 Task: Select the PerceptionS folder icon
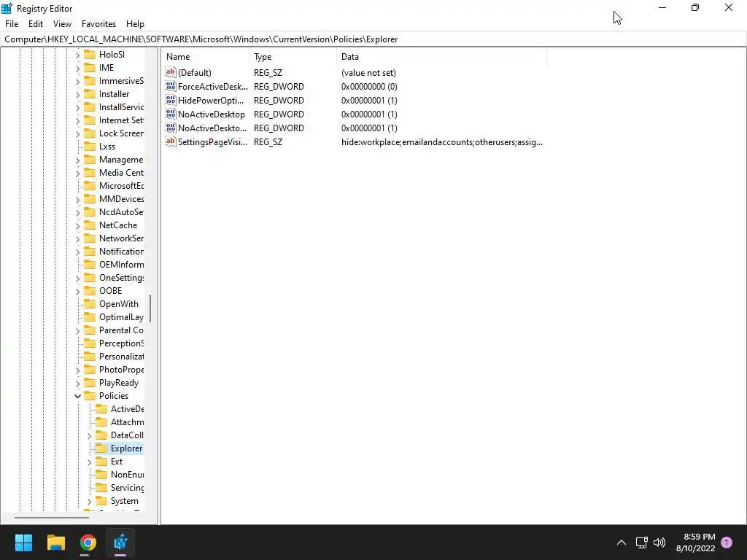[90, 343]
